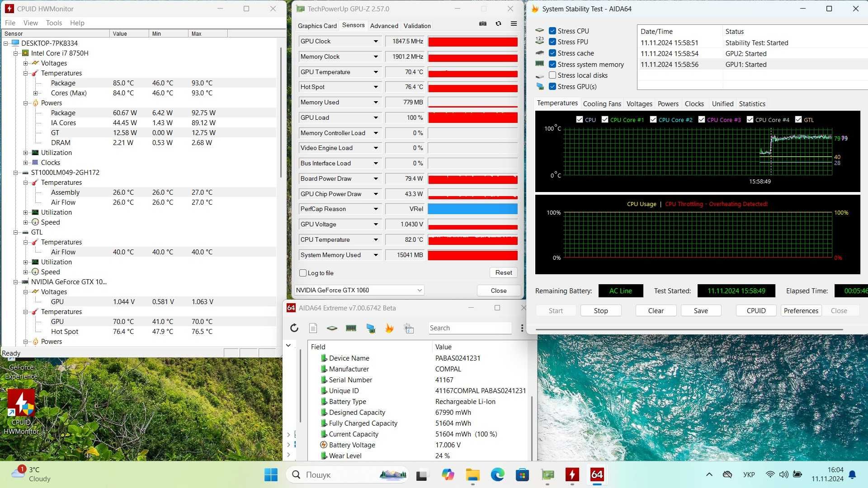Click the AIDA64 Search input field
Viewport: 868px width, 488px height.
coord(470,328)
